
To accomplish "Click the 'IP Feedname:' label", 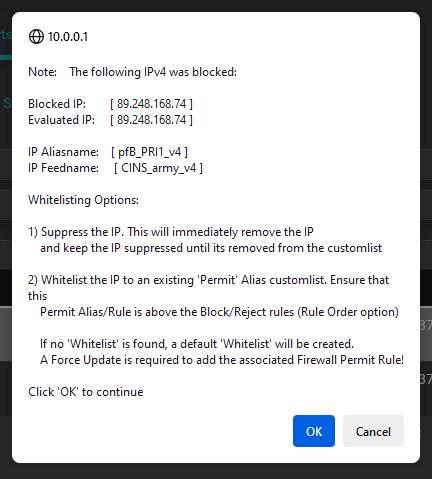I will [x=63, y=168].
